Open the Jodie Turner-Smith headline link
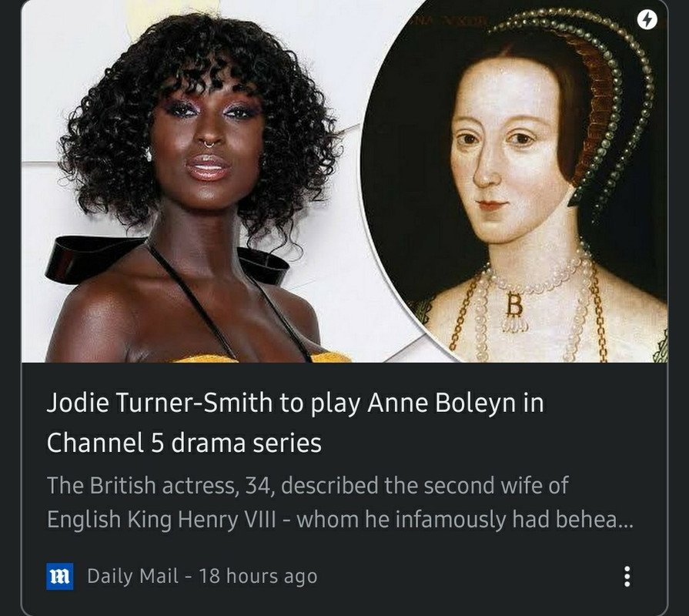This screenshot has width=689, height=616. tap(295, 422)
